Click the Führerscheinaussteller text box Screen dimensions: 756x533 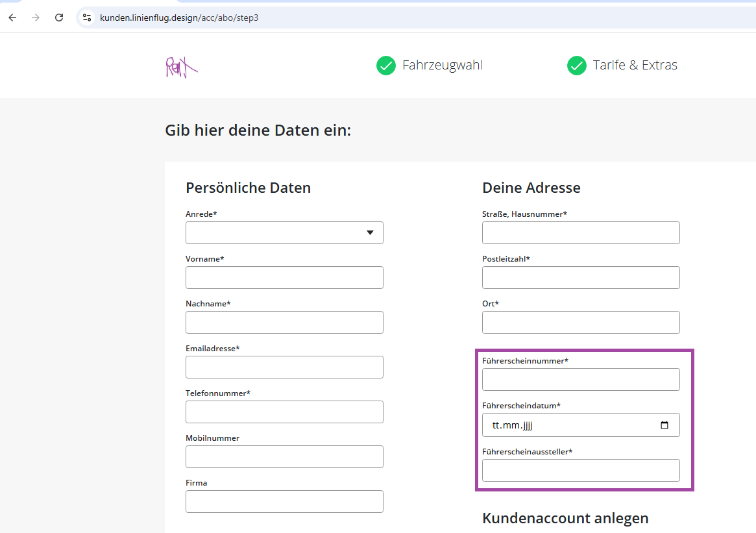point(581,470)
